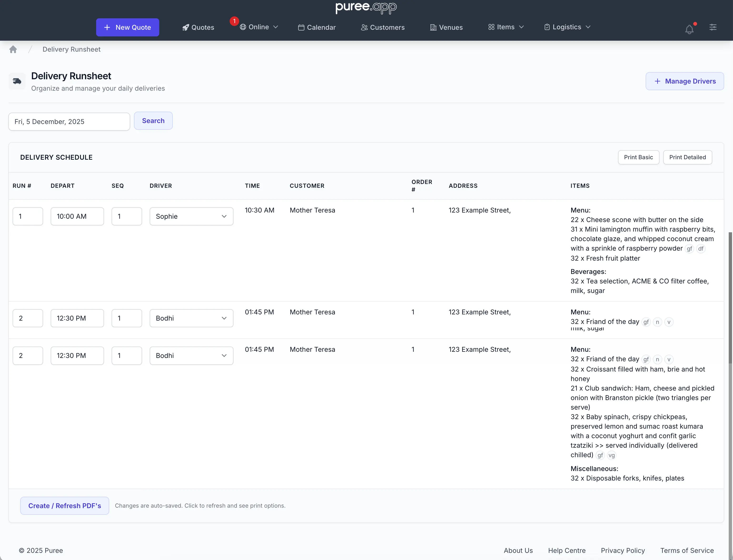Click the delivery truck icon beside Delivery Runsheet
Image resolution: width=733 pixels, height=560 pixels.
17,81
